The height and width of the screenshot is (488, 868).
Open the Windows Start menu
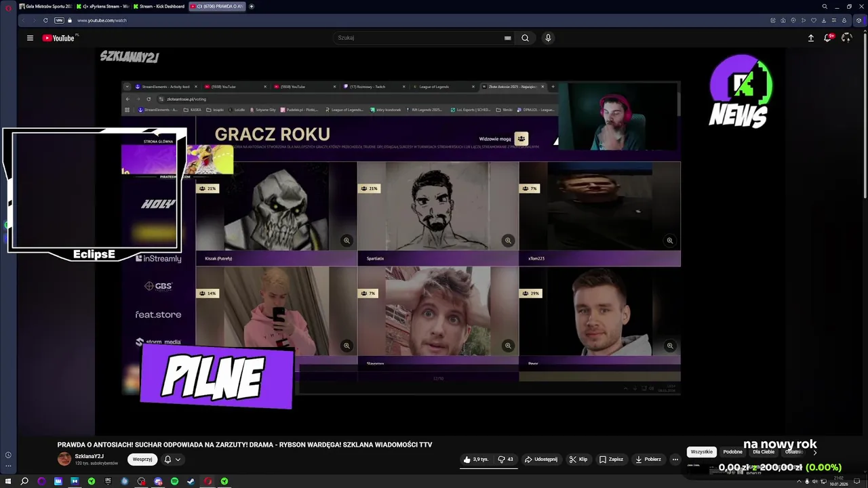pos(8,481)
